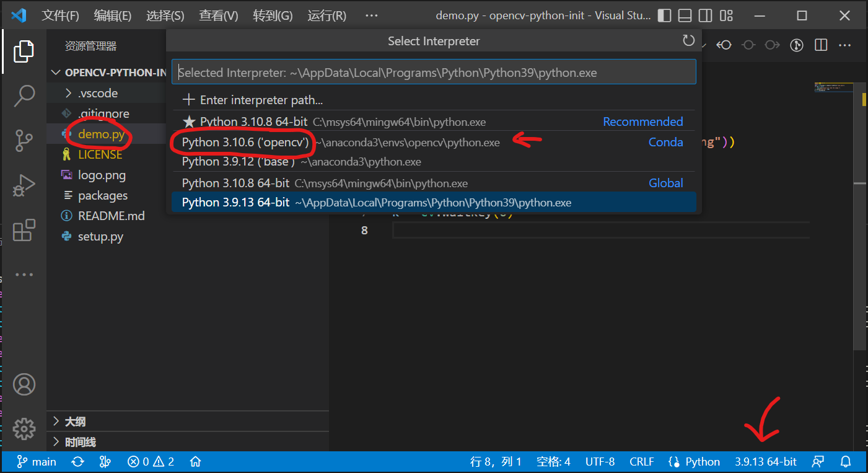
Task: Open the Search view in activity bar
Action: (24, 95)
